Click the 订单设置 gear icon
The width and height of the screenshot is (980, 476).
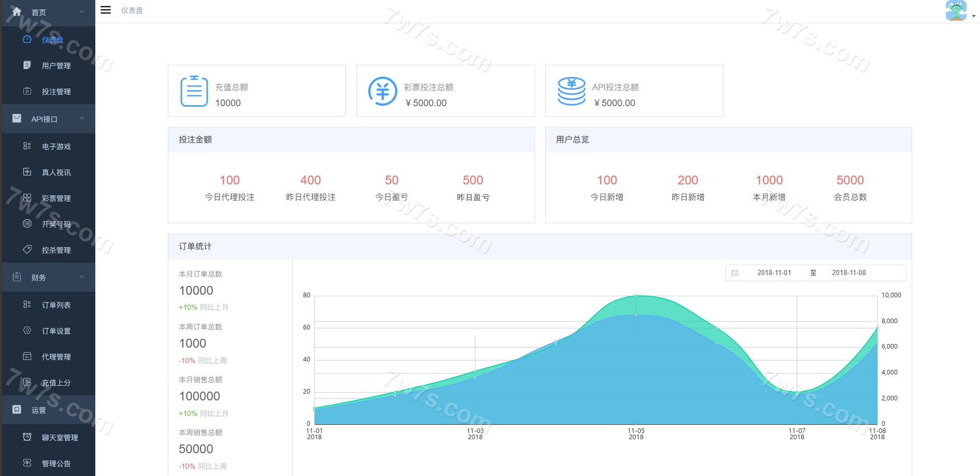27,330
